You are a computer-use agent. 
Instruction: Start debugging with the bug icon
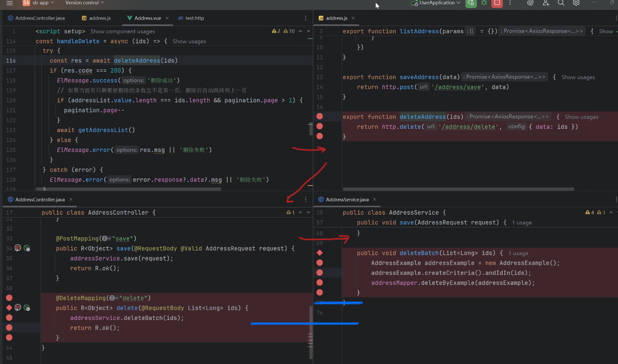[484, 3]
